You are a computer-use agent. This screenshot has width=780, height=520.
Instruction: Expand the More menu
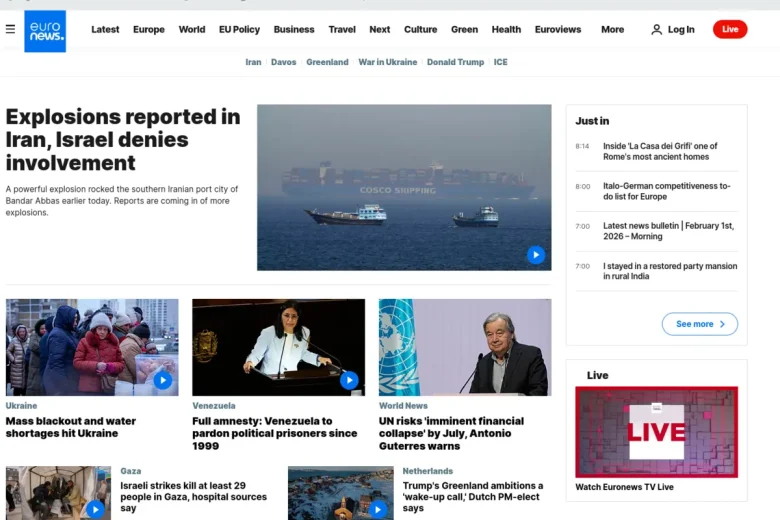click(x=612, y=29)
